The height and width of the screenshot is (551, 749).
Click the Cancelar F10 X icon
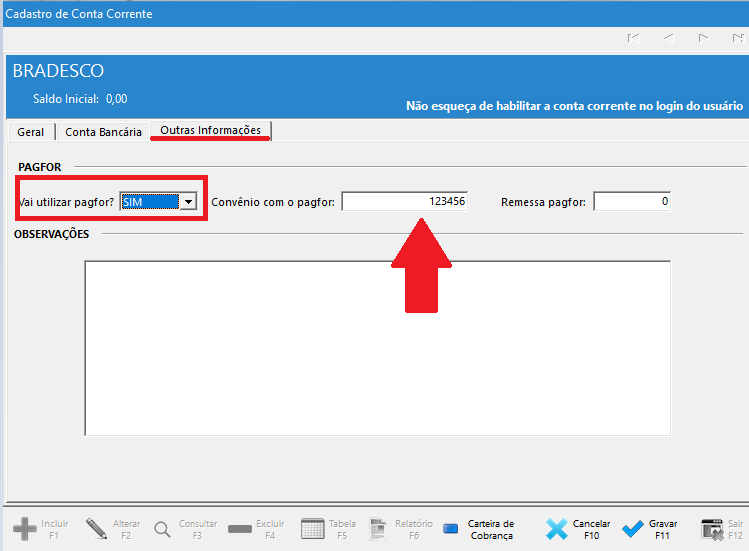pyautogui.click(x=556, y=529)
